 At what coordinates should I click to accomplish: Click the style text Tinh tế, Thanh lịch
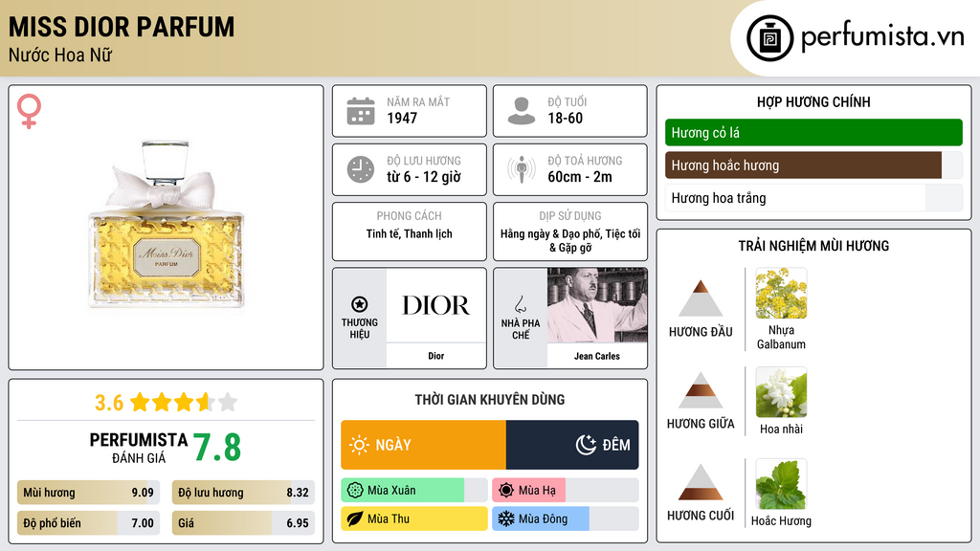point(410,234)
